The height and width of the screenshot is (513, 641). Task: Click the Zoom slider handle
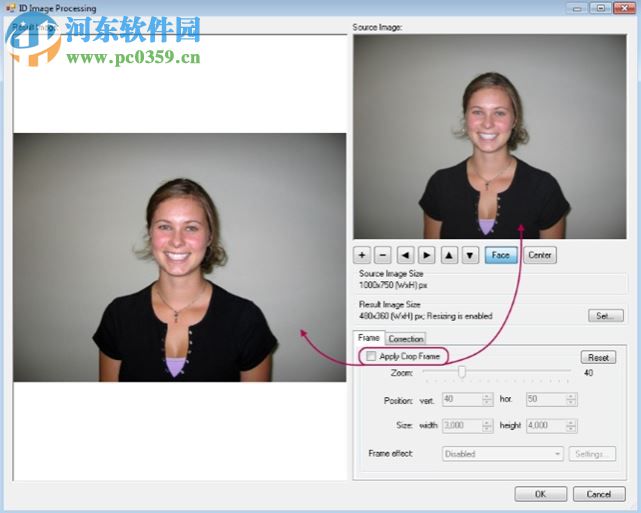(x=462, y=372)
